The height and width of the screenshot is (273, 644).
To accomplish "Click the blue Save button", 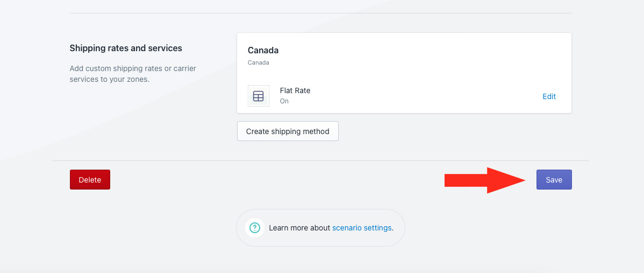I will [x=554, y=180].
